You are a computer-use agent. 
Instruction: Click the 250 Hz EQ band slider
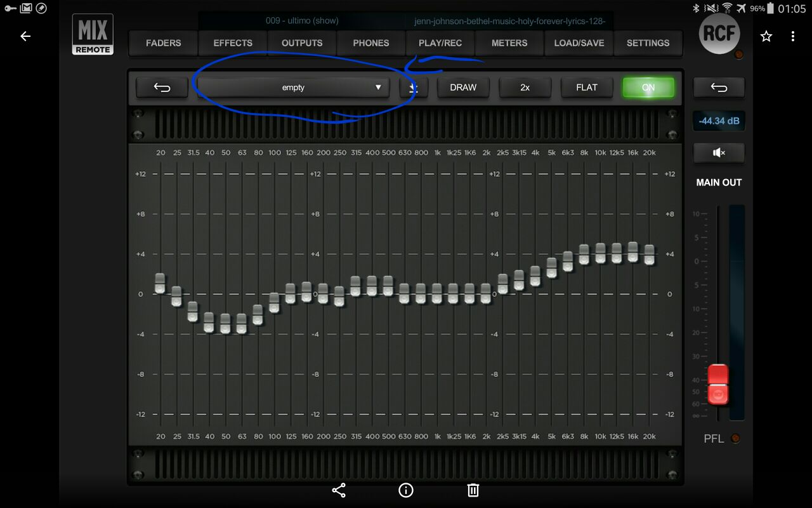(339, 297)
